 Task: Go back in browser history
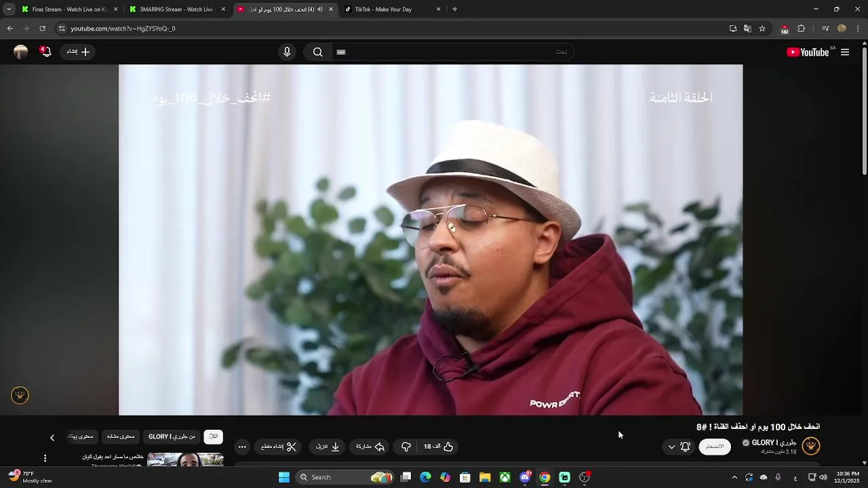tap(9, 28)
